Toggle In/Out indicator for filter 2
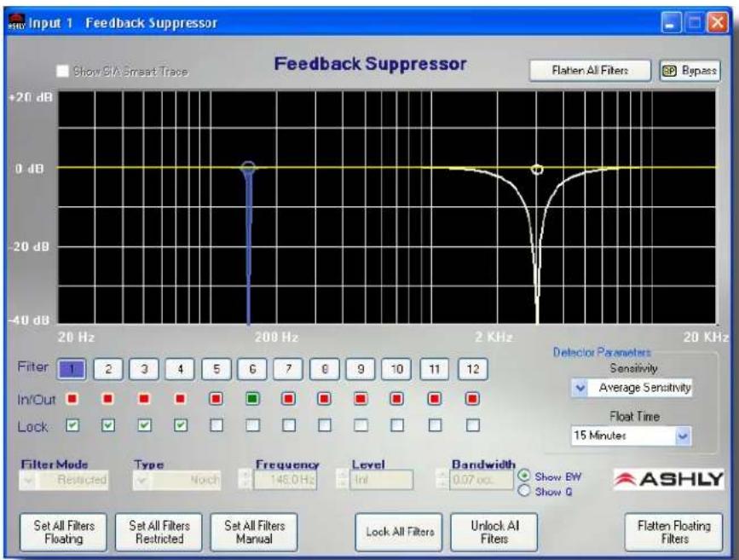 [108, 399]
